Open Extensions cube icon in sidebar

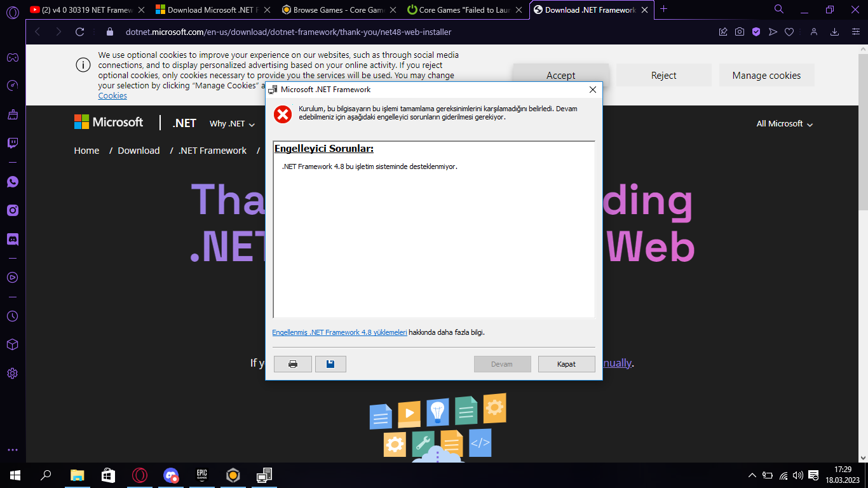12,344
